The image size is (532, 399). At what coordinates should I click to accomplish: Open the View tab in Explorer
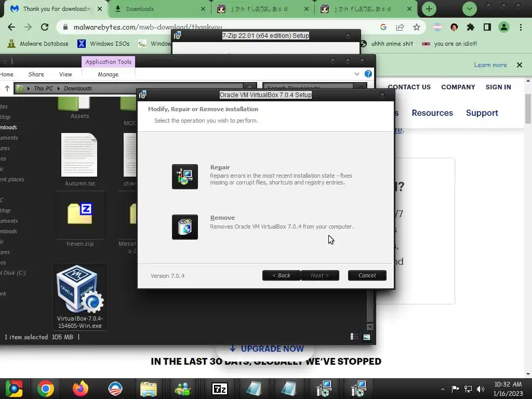pyautogui.click(x=65, y=74)
